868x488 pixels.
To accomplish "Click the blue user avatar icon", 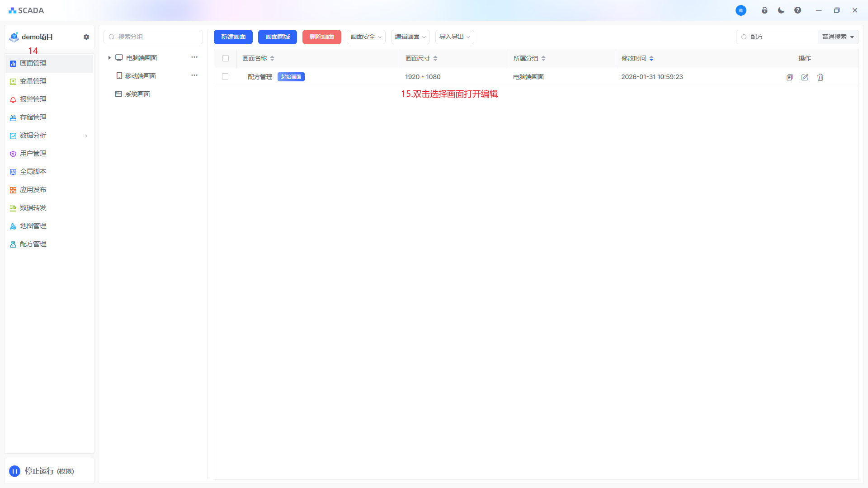I will point(741,10).
